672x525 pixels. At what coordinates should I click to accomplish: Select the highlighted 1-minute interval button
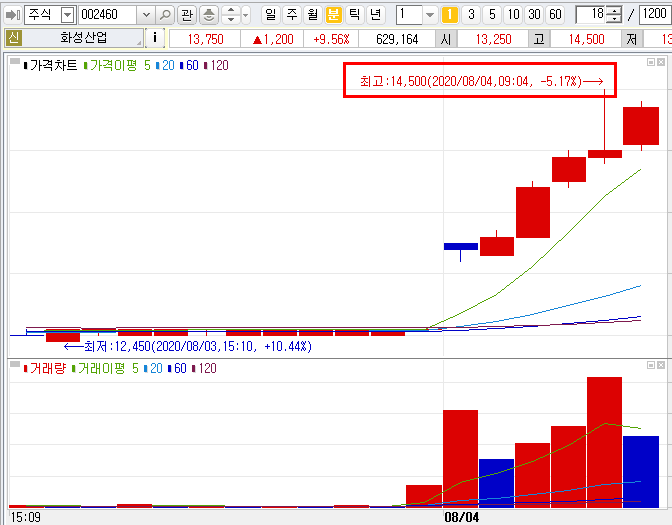(x=449, y=15)
